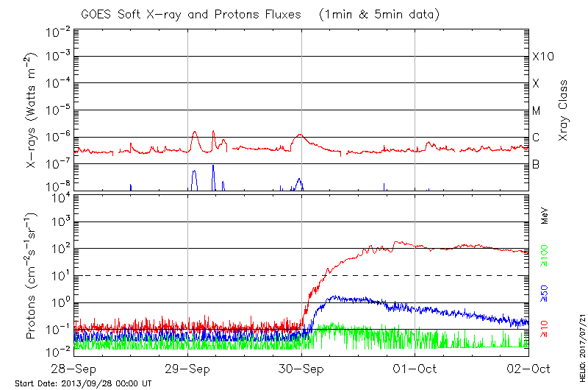Click the 02-Oct date label
Image resolution: width=588 pixels, height=390 pixels.
coord(528,369)
